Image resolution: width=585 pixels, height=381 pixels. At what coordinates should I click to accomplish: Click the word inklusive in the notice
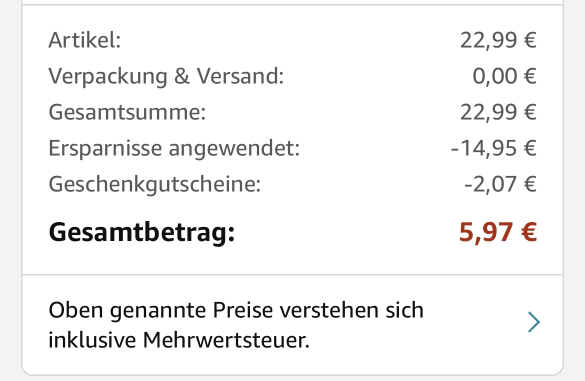tap(92, 340)
